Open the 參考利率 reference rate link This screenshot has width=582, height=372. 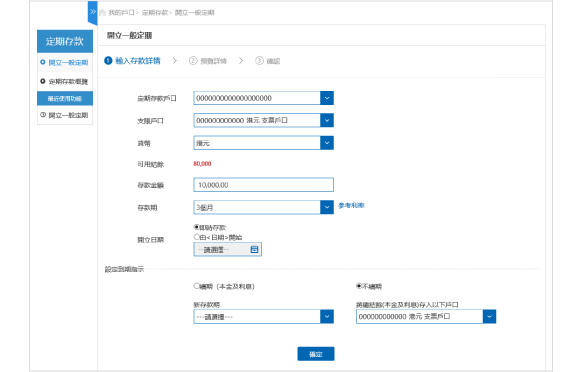(351, 205)
